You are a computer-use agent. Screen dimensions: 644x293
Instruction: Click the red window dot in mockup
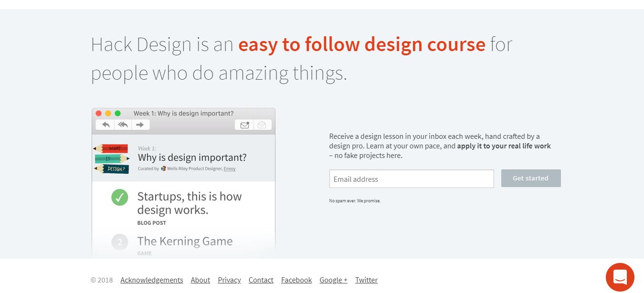[99, 114]
